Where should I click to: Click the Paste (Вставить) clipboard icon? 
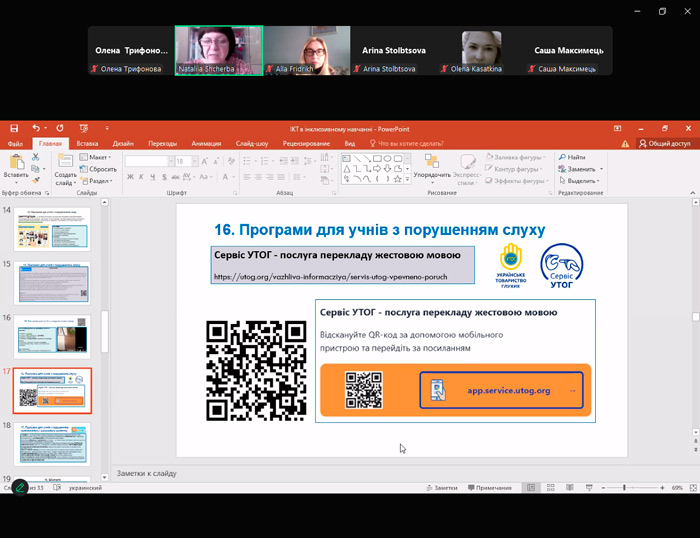click(16, 163)
